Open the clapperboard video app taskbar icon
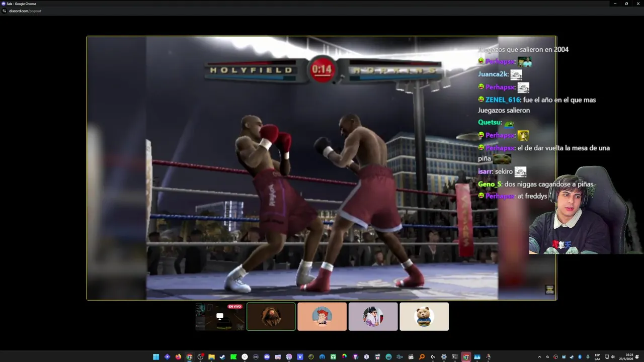This screenshot has width=644, height=362. click(x=411, y=357)
